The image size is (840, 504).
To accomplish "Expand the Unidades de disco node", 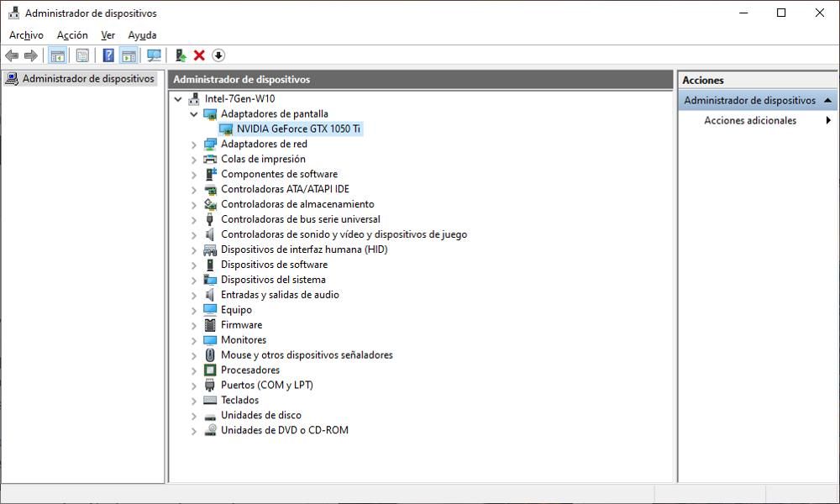I will (194, 416).
